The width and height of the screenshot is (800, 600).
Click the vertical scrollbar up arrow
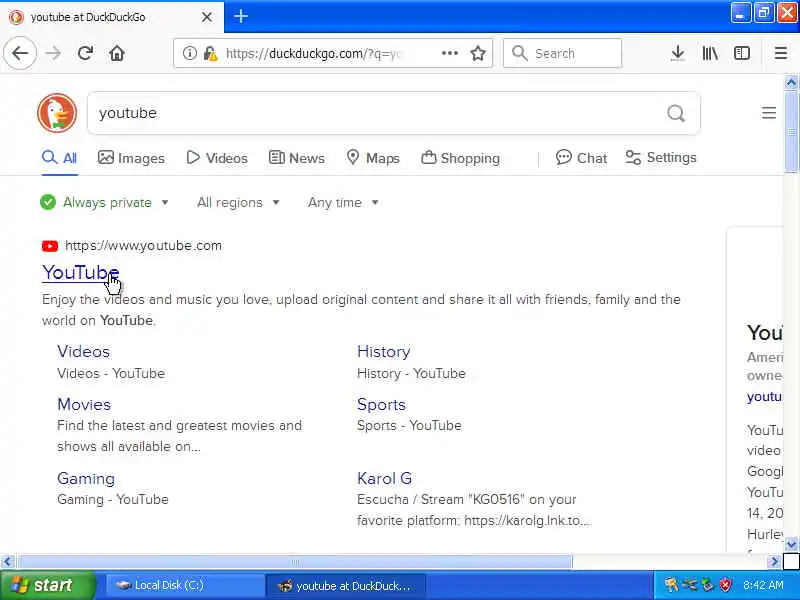point(791,82)
